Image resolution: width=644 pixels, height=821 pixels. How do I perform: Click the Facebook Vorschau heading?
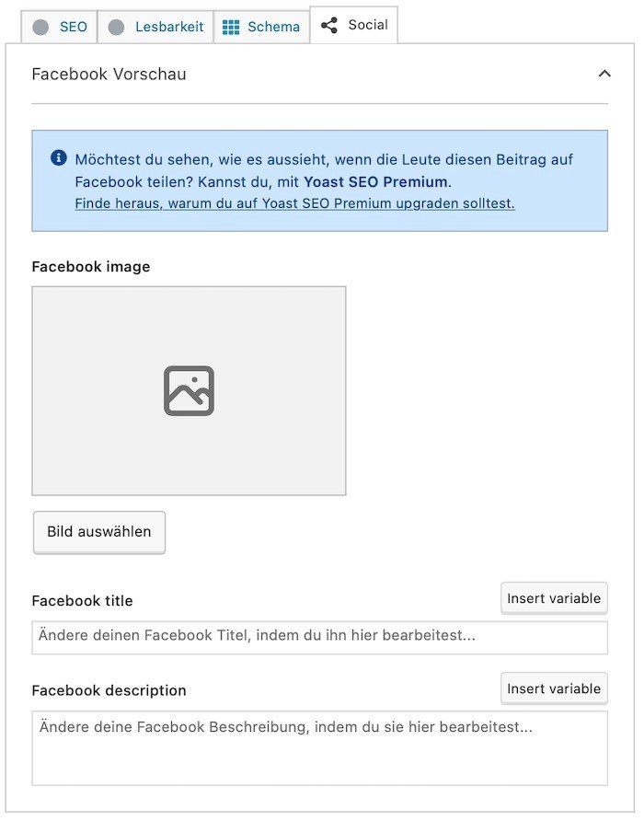109,74
